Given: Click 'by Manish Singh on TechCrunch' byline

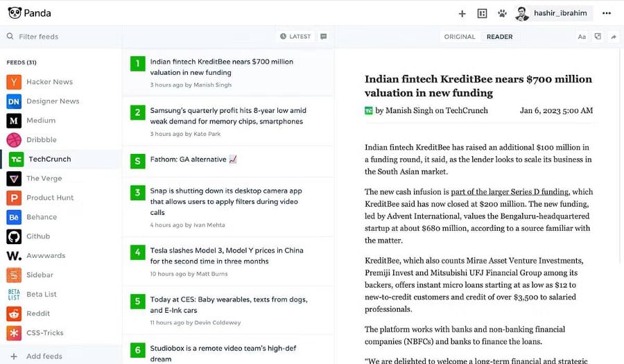Looking at the screenshot, I should [x=431, y=111].
